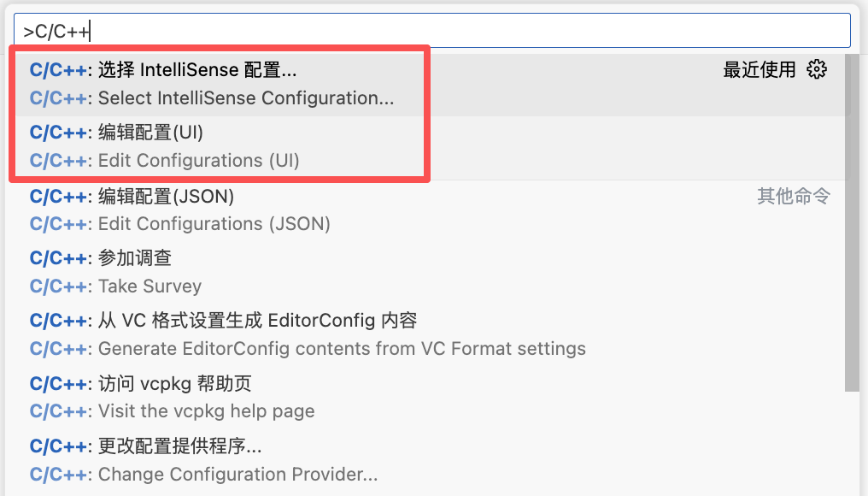868x496 pixels.
Task: Click the Edit Configurations (UI) subtitle text
Action: [x=198, y=161]
